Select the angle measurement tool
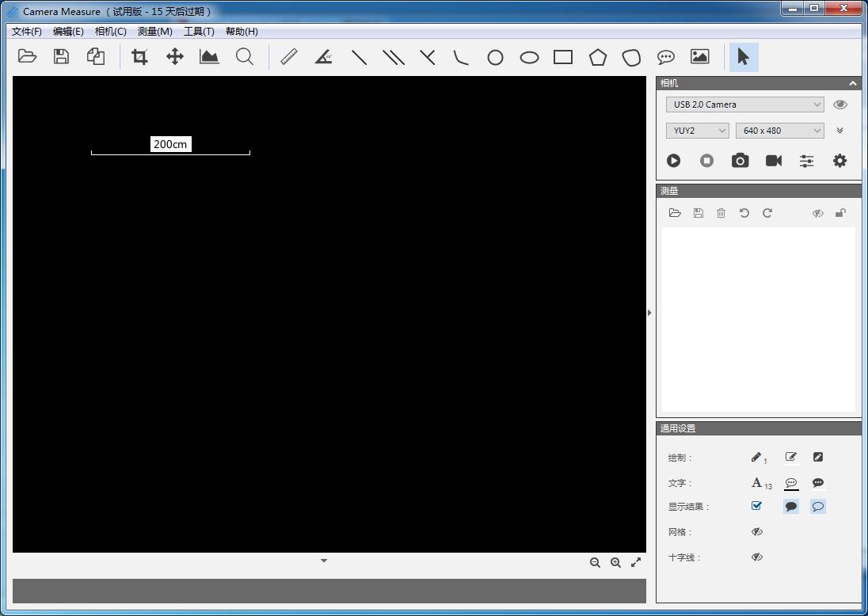 point(323,56)
